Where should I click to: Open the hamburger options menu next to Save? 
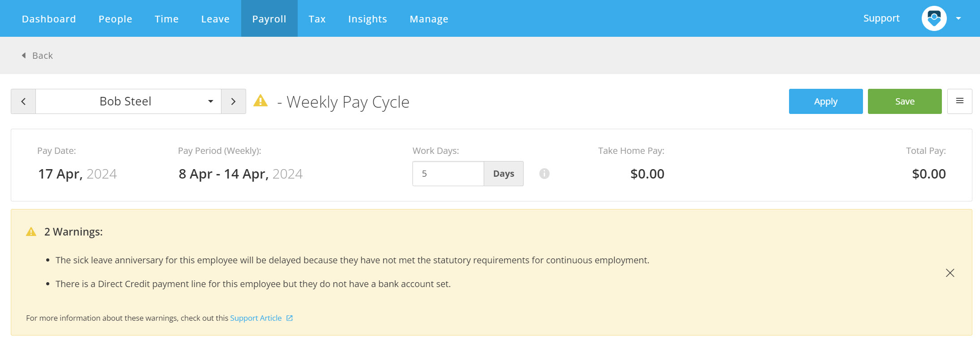[959, 101]
